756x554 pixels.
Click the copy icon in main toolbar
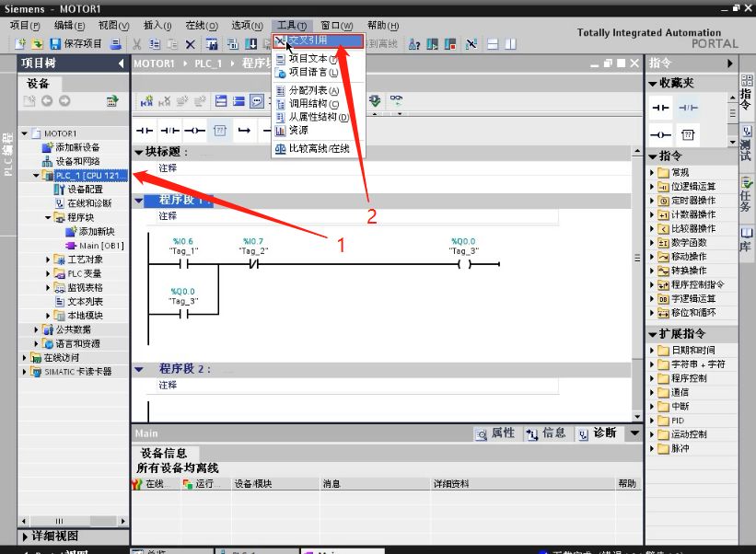click(155, 44)
